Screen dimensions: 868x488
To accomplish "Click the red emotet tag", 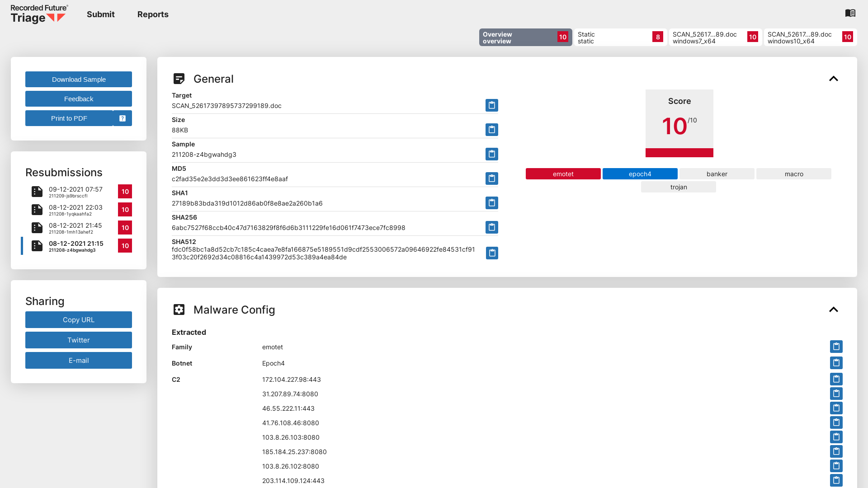I will pyautogui.click(x=563, y=174).
